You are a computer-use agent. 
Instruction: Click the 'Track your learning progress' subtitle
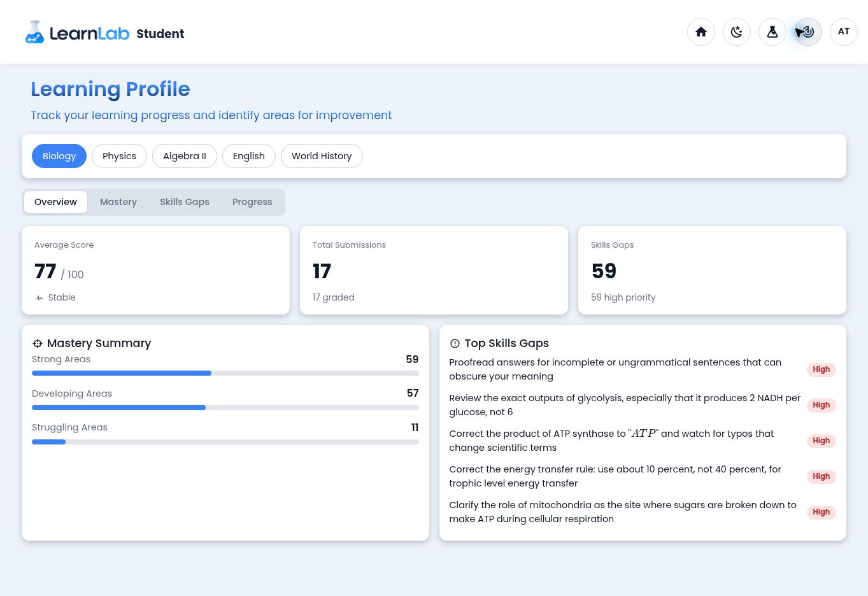[211, 115]
